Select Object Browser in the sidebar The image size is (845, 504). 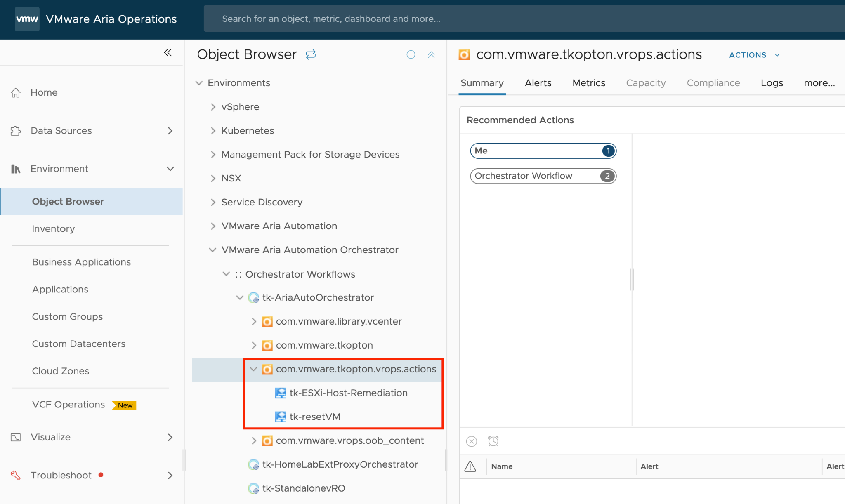coord(92,202)
